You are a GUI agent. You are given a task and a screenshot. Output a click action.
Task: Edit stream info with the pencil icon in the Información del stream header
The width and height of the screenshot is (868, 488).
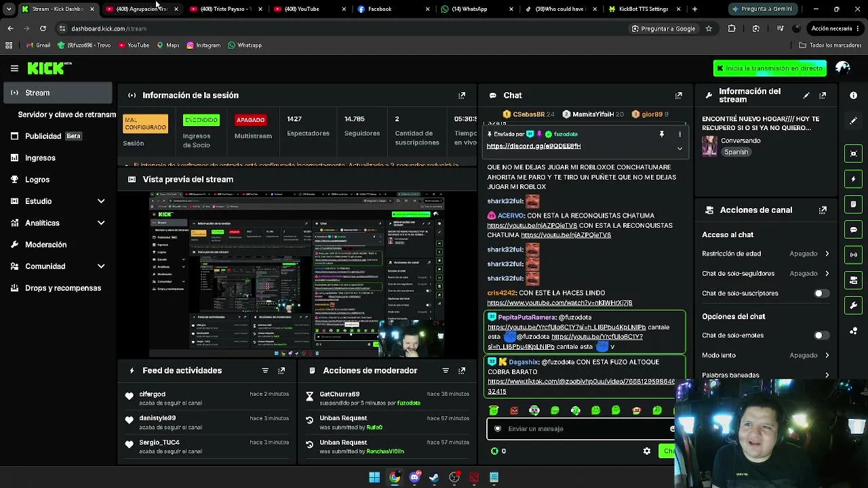pos(806,96)
